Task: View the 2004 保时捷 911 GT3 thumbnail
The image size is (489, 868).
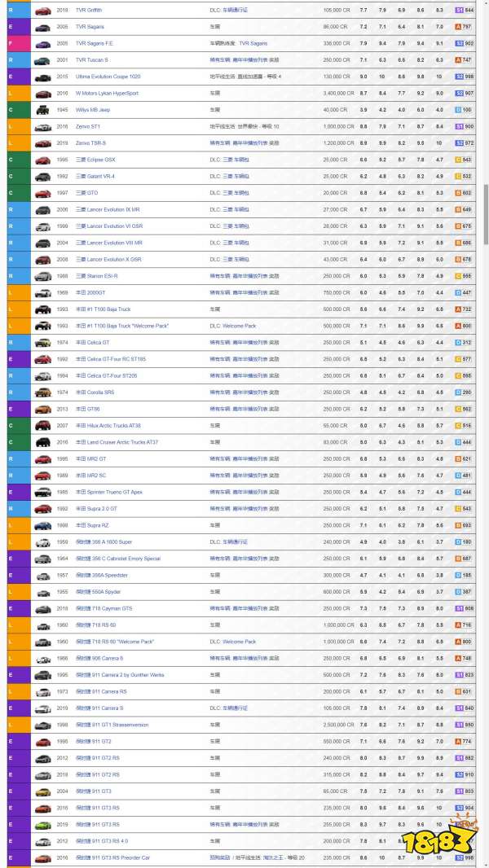Action: click(42, 791)
